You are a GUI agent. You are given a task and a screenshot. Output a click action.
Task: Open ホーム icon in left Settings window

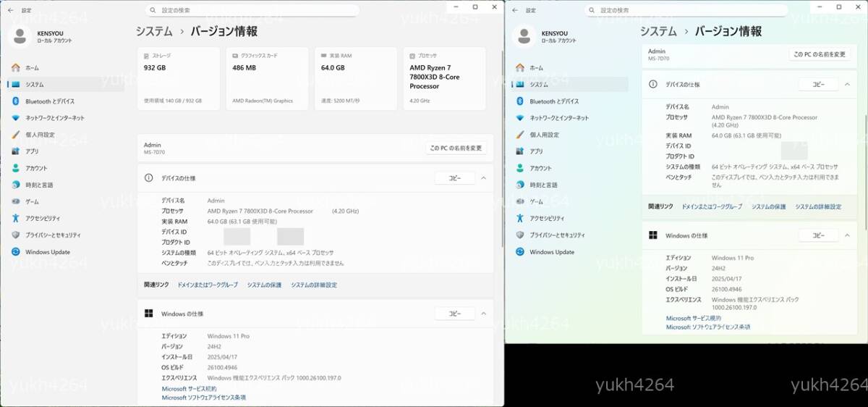pos(15,67)
